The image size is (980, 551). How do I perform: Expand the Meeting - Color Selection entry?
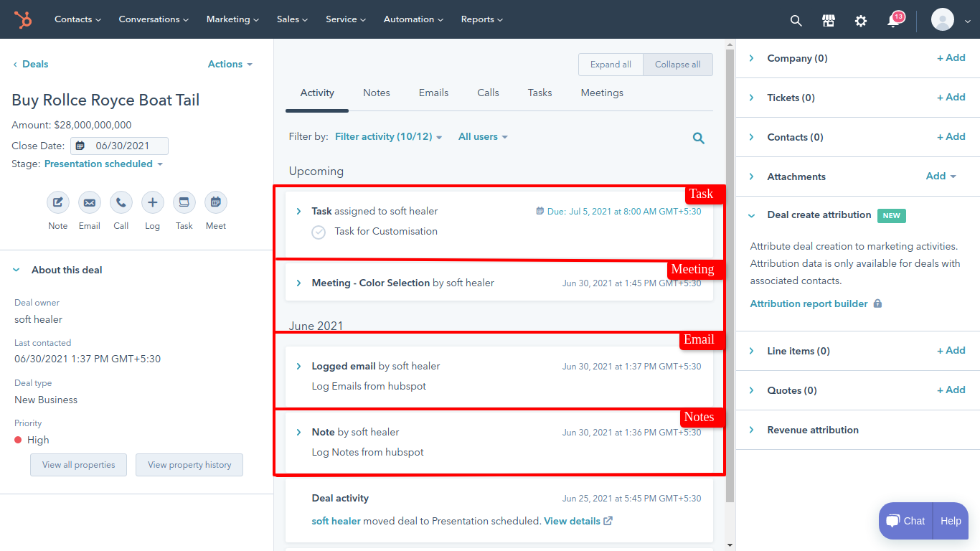point(298,283)
